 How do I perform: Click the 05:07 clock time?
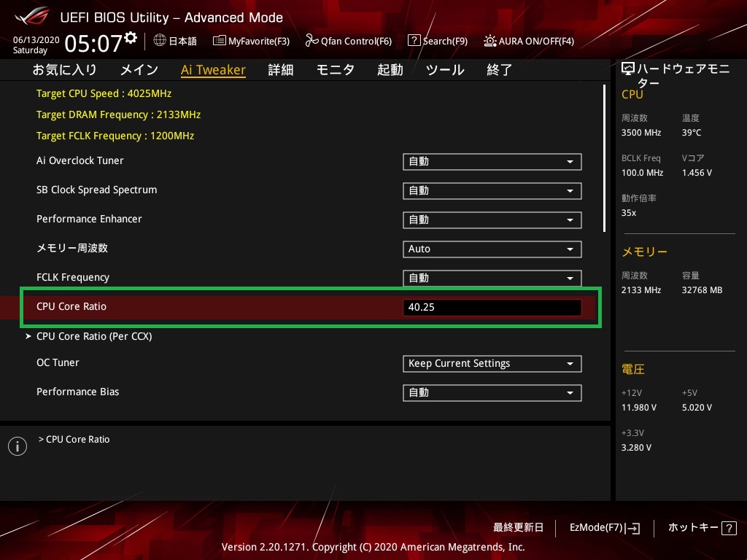pos(93,43)
